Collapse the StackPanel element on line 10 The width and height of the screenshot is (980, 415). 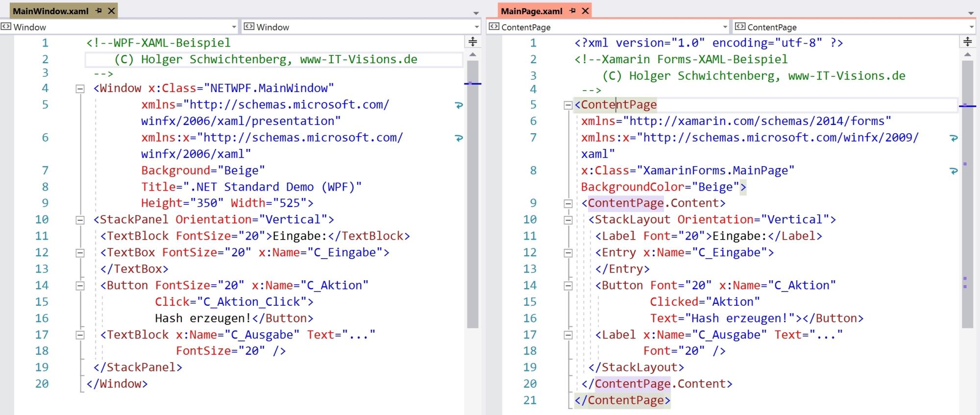tap(80, 220)
